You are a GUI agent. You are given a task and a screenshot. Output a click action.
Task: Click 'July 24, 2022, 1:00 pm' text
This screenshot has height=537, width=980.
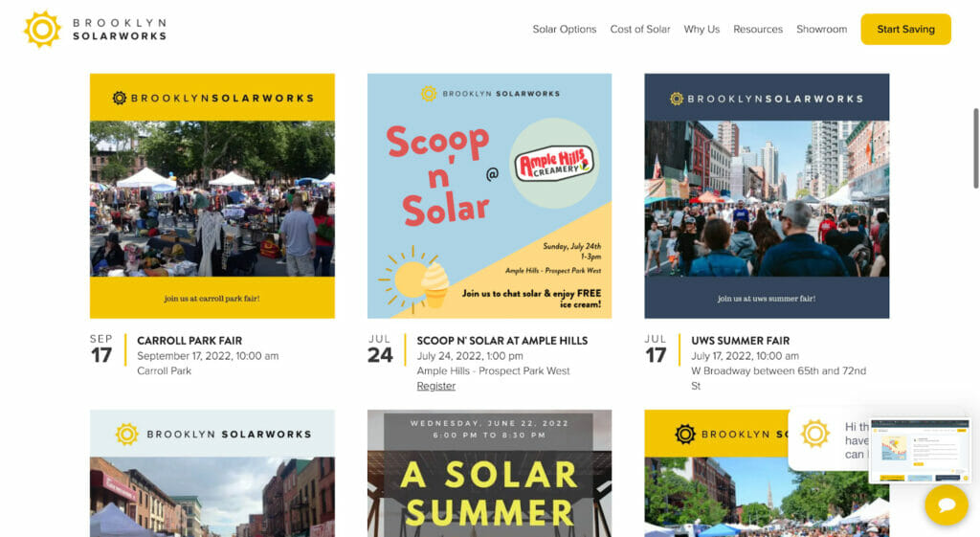(470, 356)
